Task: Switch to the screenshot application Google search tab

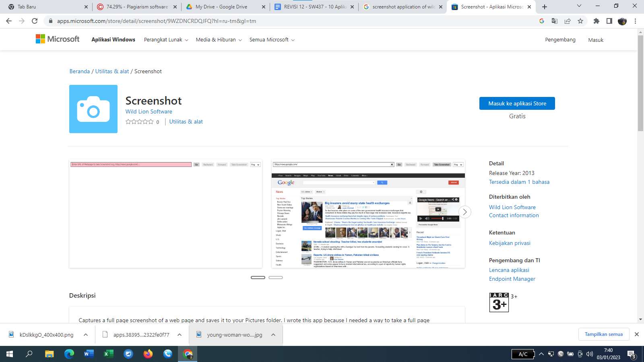Action: tap(402, 7)
